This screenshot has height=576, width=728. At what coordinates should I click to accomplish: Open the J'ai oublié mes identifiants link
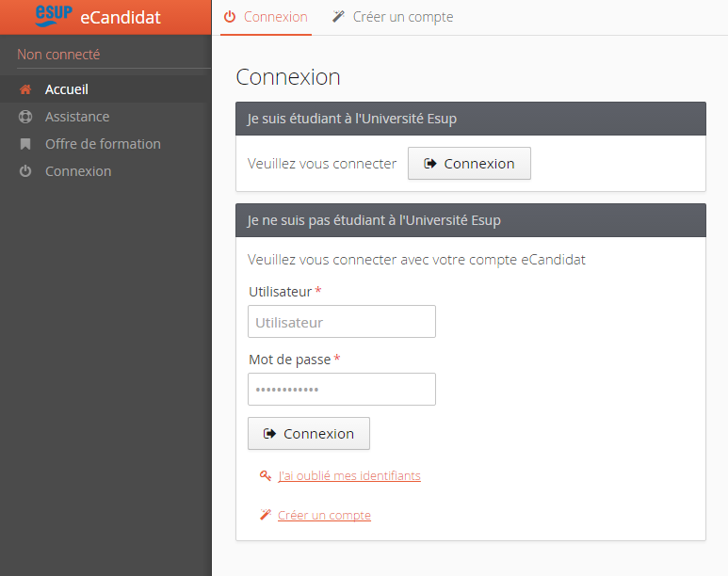coord(349,476)
